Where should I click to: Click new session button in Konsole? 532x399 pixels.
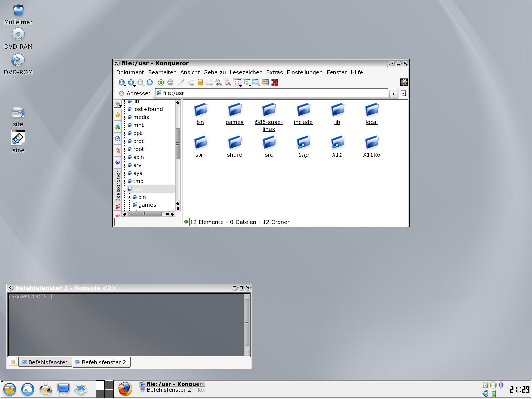pyautogui.click(x=13, y=362)
